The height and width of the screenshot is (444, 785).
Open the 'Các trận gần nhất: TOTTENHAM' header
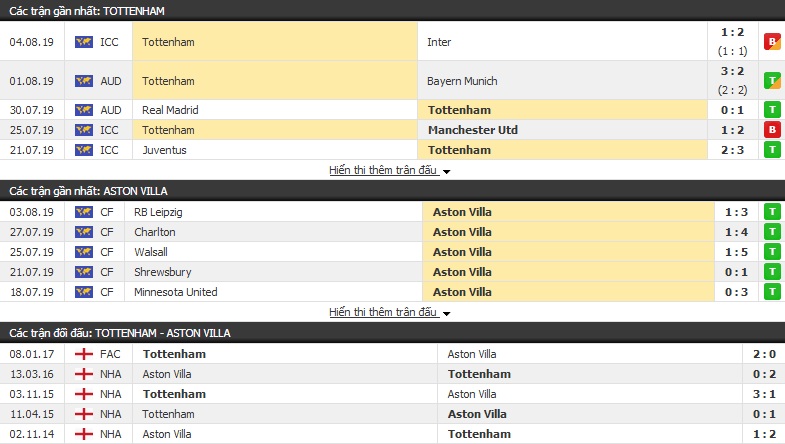pyautogui.click(x=392, y=11)
